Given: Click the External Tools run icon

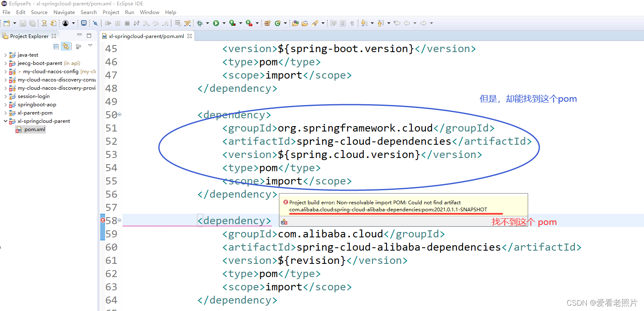Looking at the screenshot, I should click(x=249, y=23).
